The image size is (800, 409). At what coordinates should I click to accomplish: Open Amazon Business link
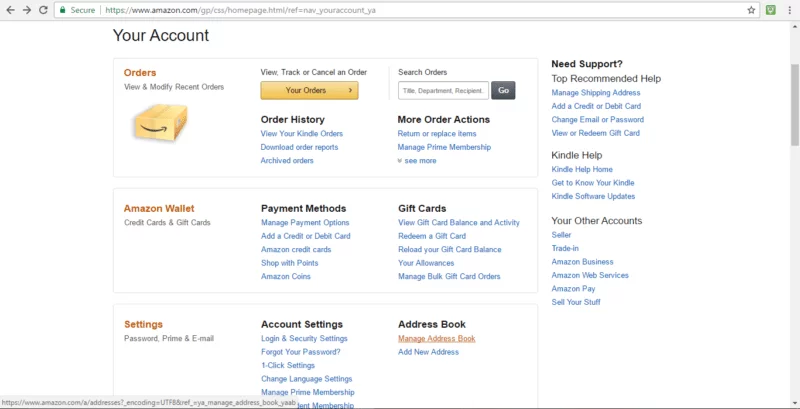[x=582, y=262]
